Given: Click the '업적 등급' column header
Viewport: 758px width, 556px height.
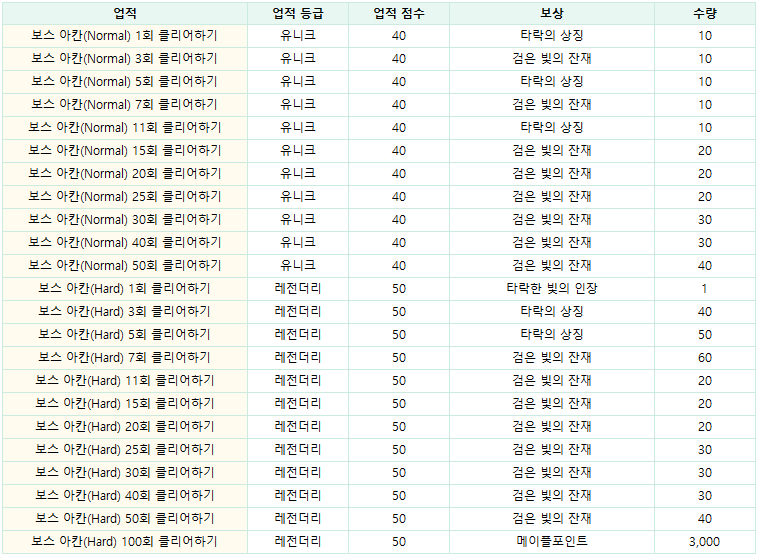Looking at the screenshot, I should tap(298, 13).
